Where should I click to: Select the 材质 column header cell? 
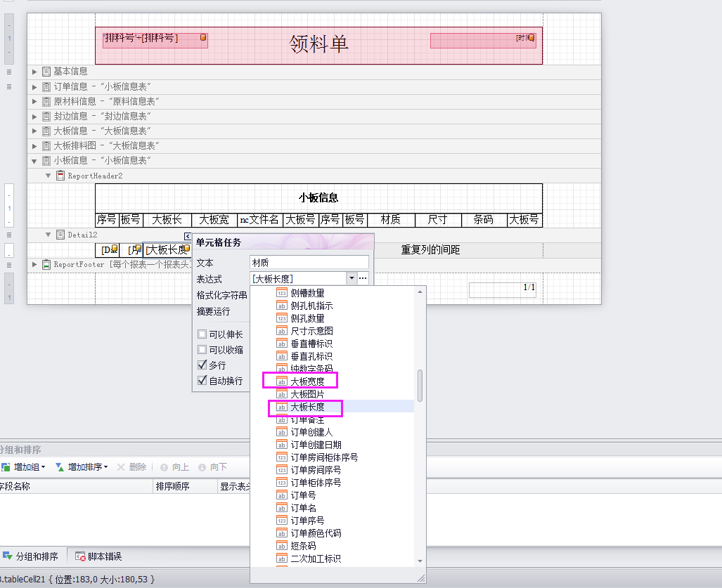pos(391,220)
